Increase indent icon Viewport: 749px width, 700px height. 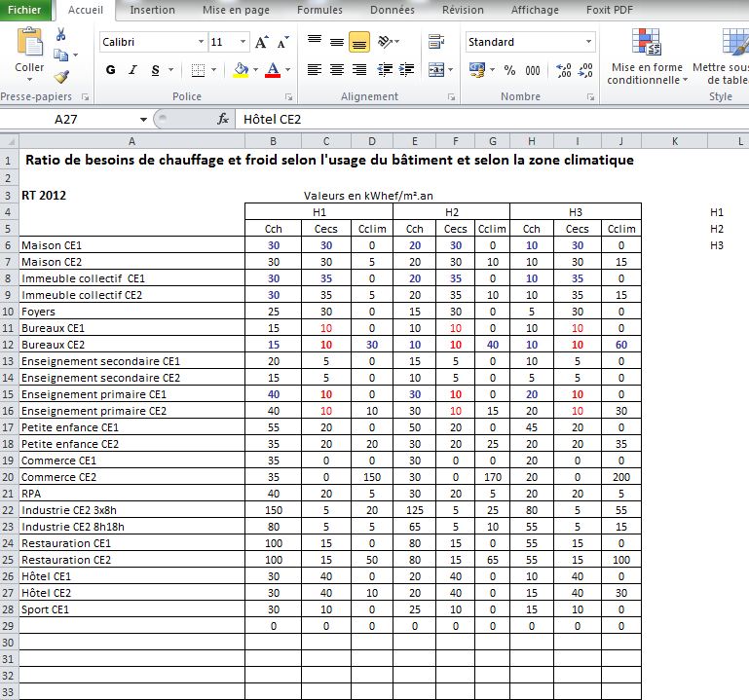(406, 70)
